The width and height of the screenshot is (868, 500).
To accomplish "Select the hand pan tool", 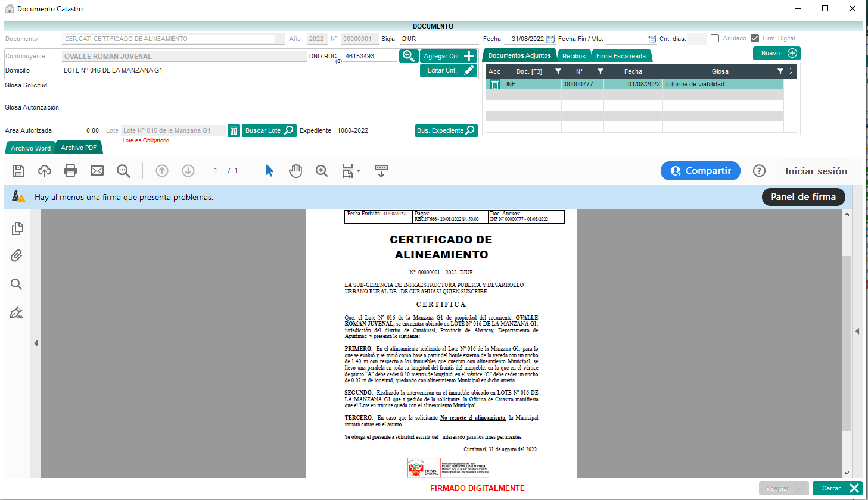I will (295, 171).
